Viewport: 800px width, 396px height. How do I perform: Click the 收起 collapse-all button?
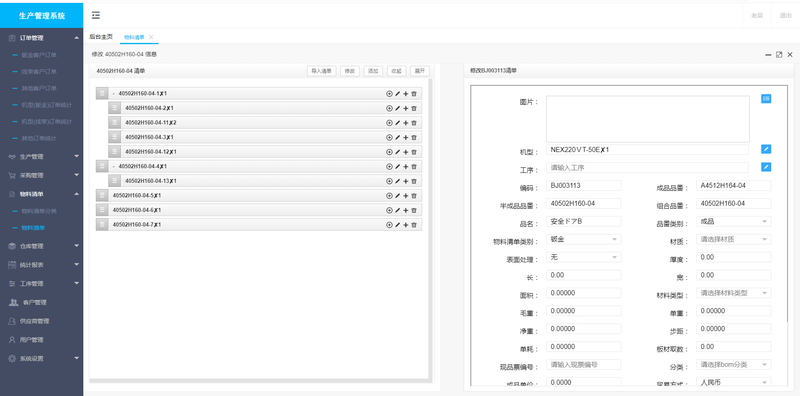[396, 71]
